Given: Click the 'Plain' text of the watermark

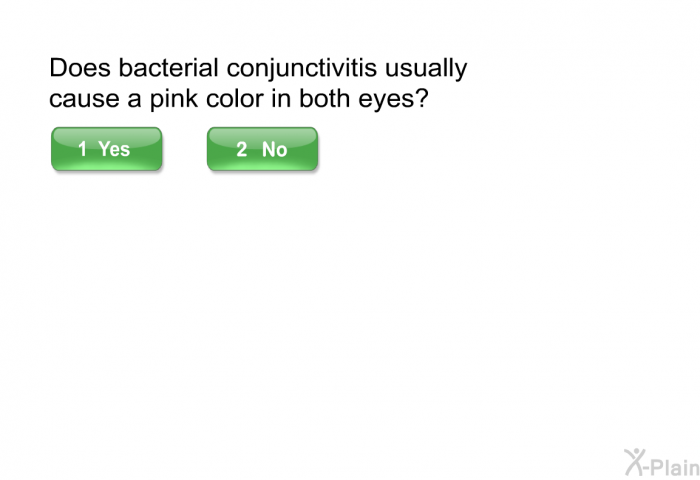Looking at the screenshot, I should tap(677, 467).
